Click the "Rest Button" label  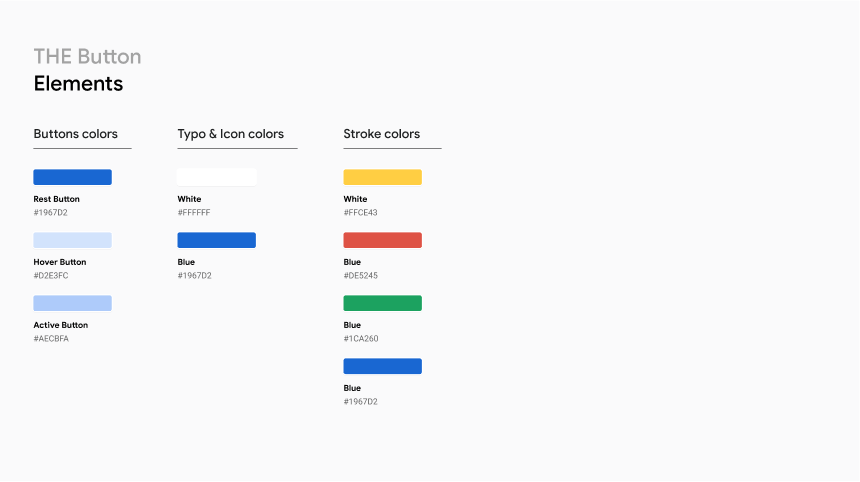(x=56, y=199)
